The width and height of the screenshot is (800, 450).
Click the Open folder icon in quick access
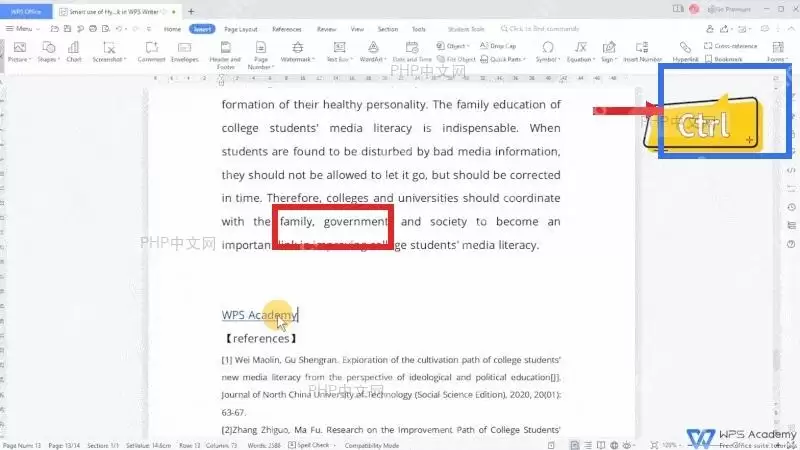click(55, 29)
